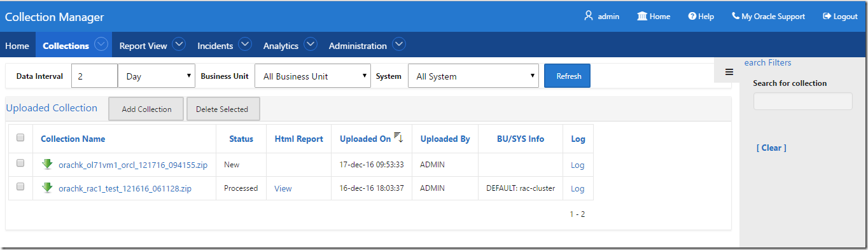868x250 pixels.
Task: Select the Collections tab
Action: click(66, 46)
